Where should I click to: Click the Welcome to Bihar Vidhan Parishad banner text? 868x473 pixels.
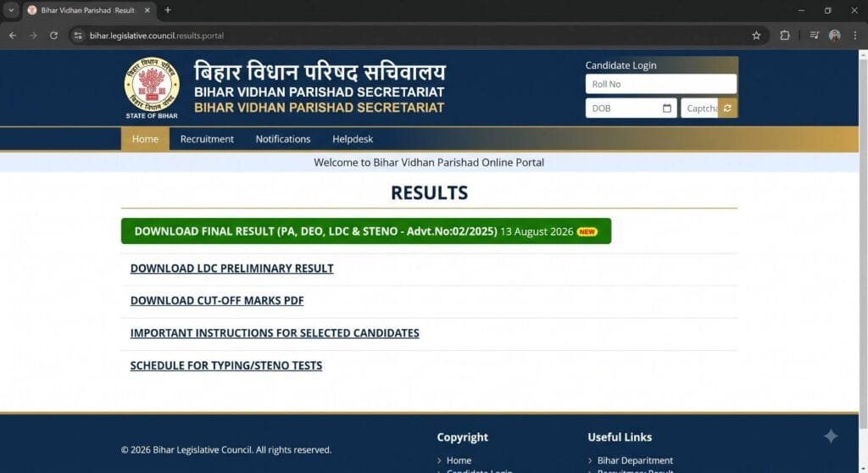[x=429, y=162]
